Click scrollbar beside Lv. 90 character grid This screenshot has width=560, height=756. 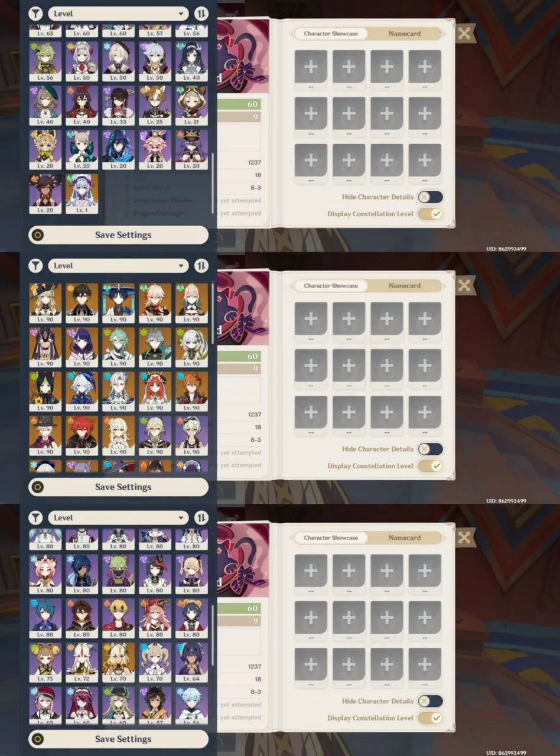tap(213, 313)
